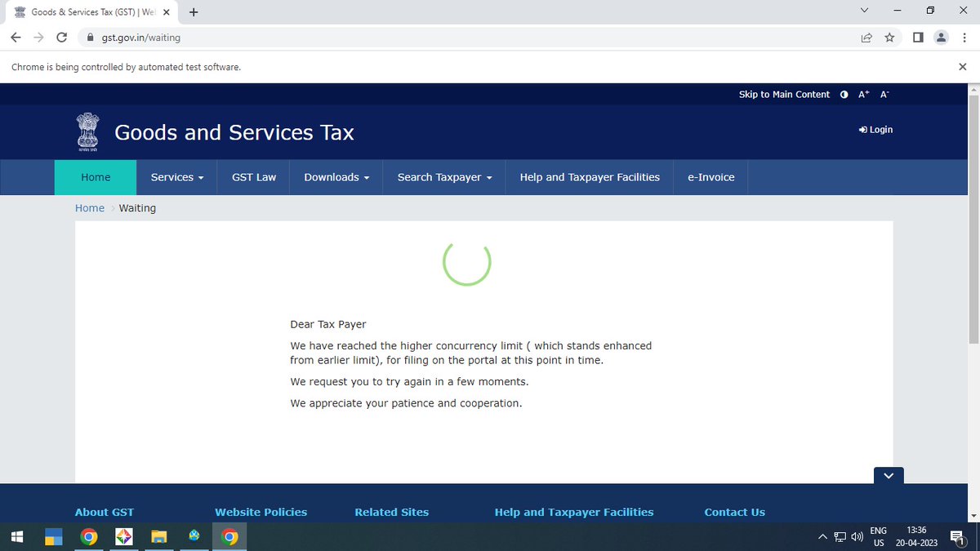This screenshot has height=551, width=980.
Task: Open the globe app icon in taskbar
Action: (x=194, y=536)
